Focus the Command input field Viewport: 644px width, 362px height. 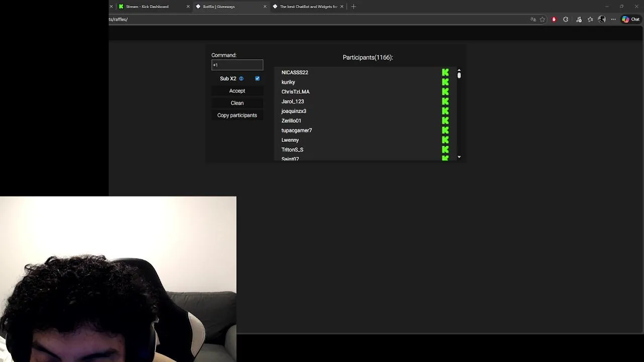pos(237,65)
